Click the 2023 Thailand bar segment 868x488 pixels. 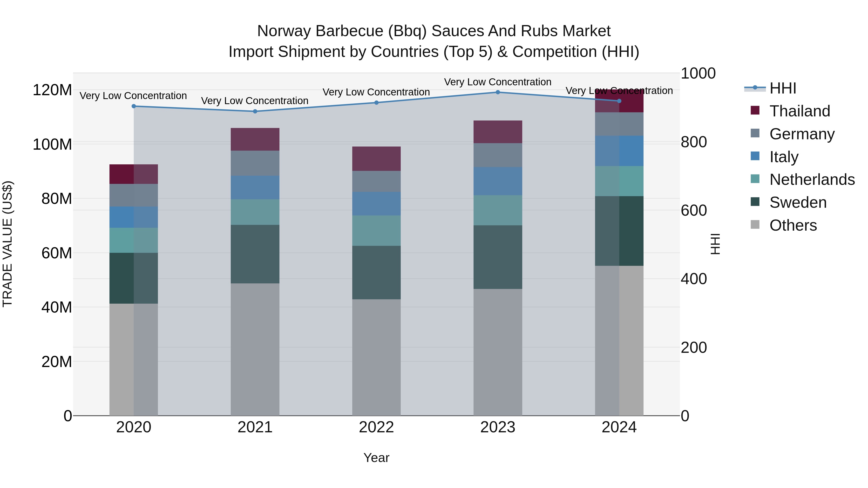click(498, 132)
